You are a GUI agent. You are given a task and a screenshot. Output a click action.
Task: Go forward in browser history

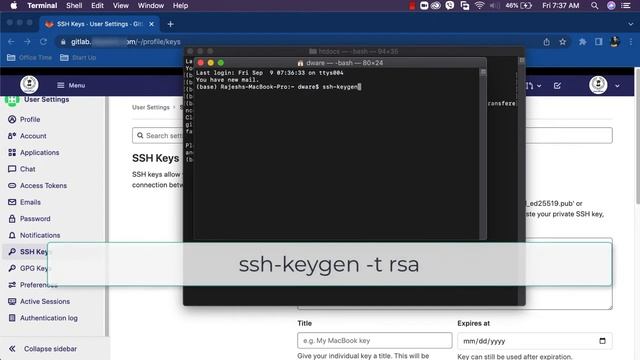click(x=27, y=42)
